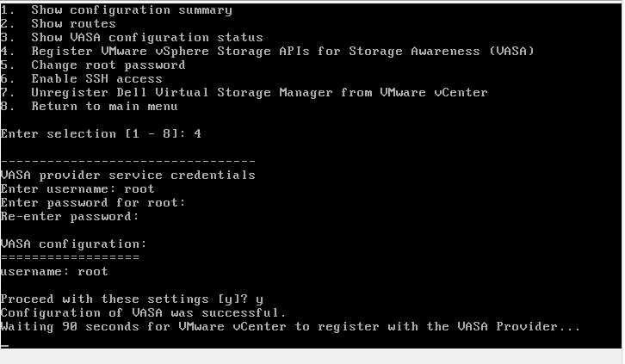Click the Configuration of VASA was successful message
625x364 pixels.
143,313
